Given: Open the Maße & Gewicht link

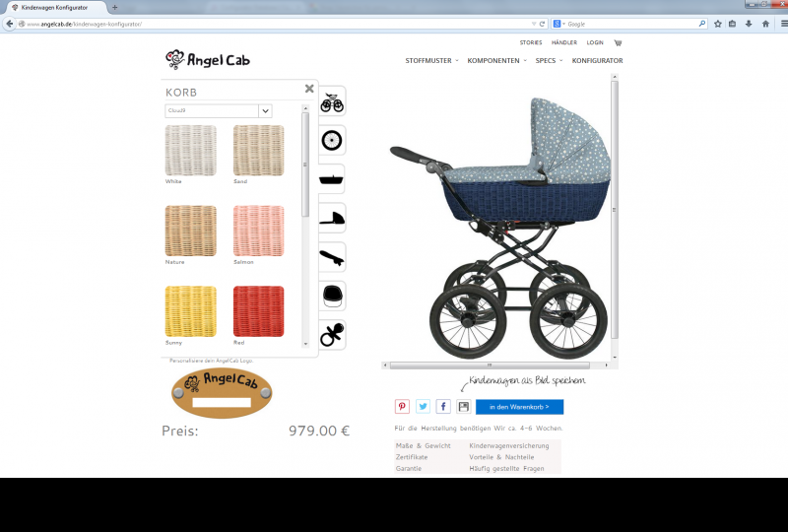Looking at the screenshot, I should (x=424, y=446).
